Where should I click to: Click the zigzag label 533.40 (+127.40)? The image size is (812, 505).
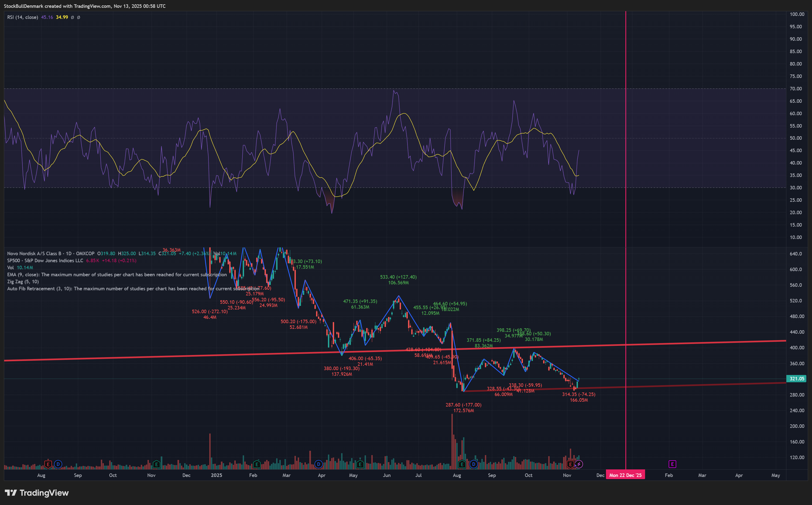coord(398,277)
